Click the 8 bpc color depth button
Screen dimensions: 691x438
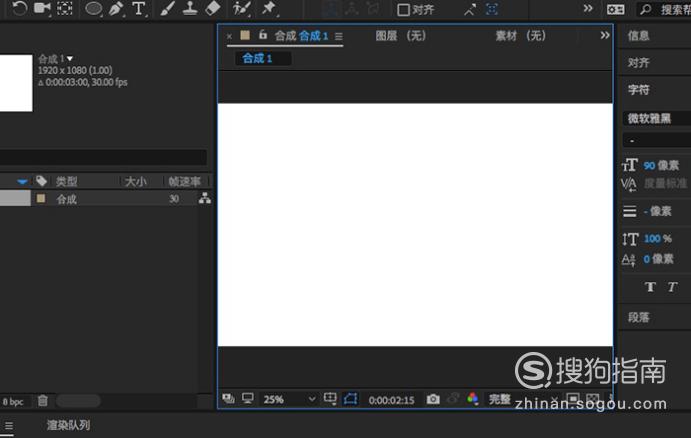[13, 401]
